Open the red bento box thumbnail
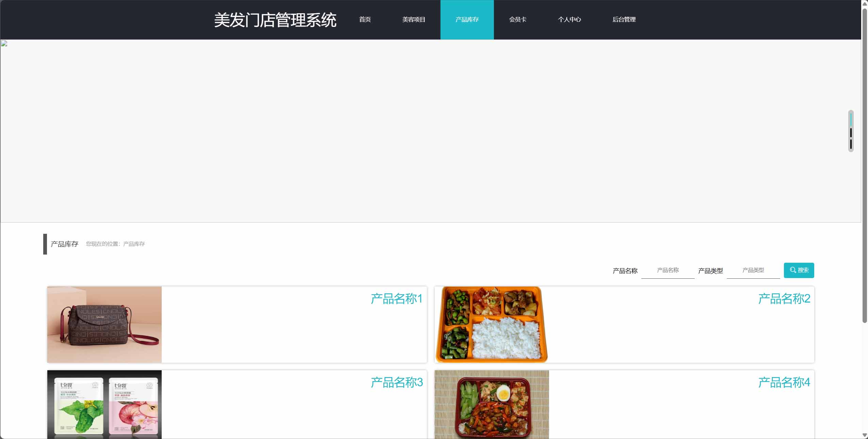This screenshot has height=439, width=868. (492, 404)
